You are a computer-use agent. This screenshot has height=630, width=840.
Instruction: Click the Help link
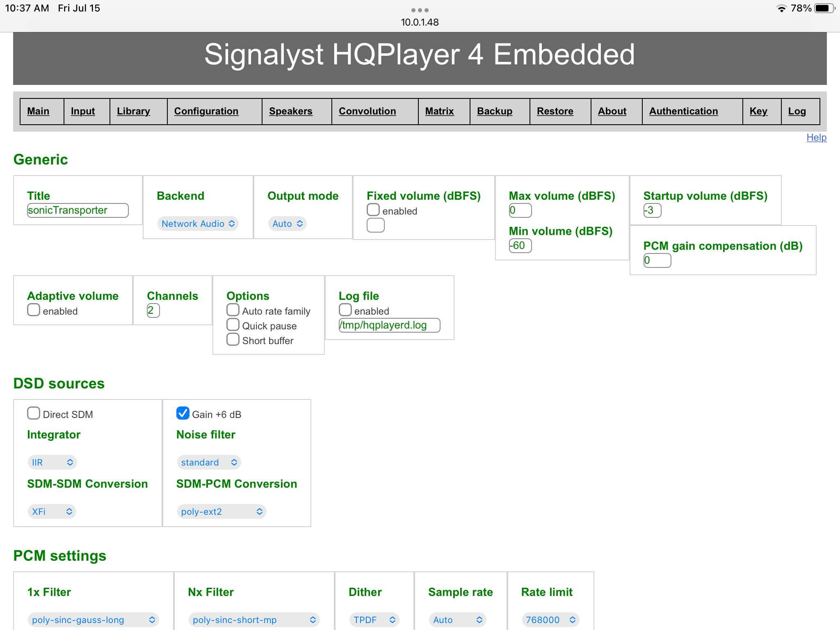pos(817,137)
